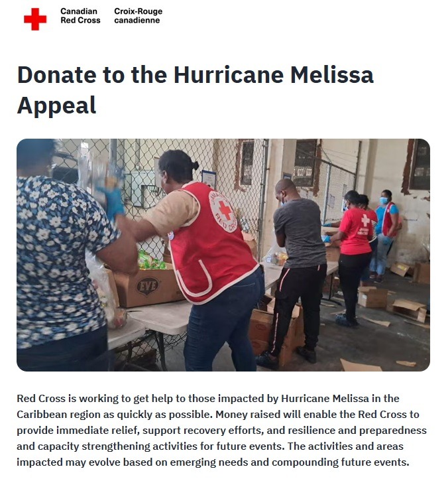Screen dimensions: 448x479
Task: Click the words 'Money raised' in the paragraph
Action: pos(247,415)
